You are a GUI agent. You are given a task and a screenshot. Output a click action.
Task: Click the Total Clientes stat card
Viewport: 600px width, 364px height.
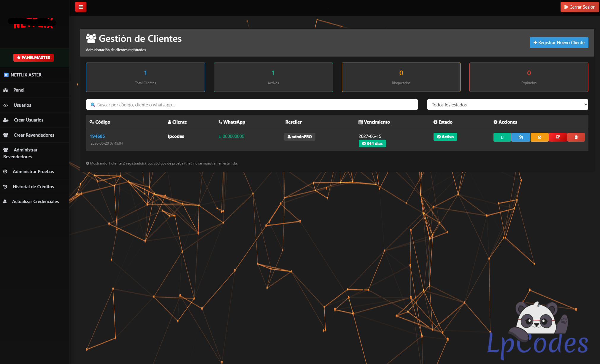145,77
